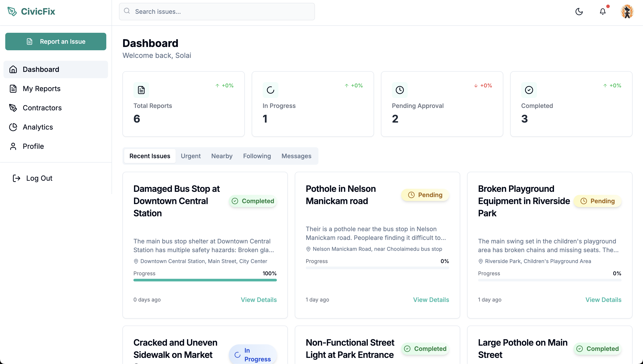Click Total Reports document icon

141,90
